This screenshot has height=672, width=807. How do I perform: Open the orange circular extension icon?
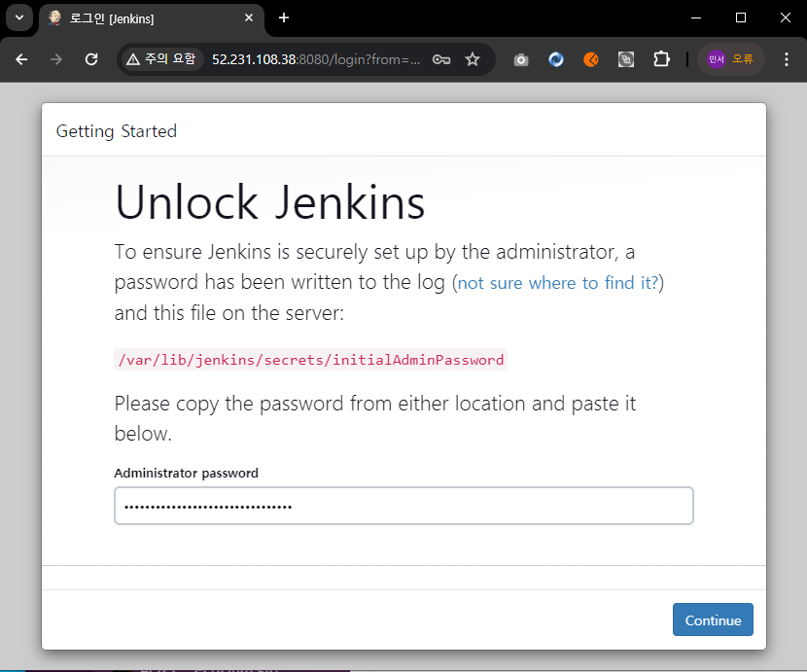click(591, 59)
